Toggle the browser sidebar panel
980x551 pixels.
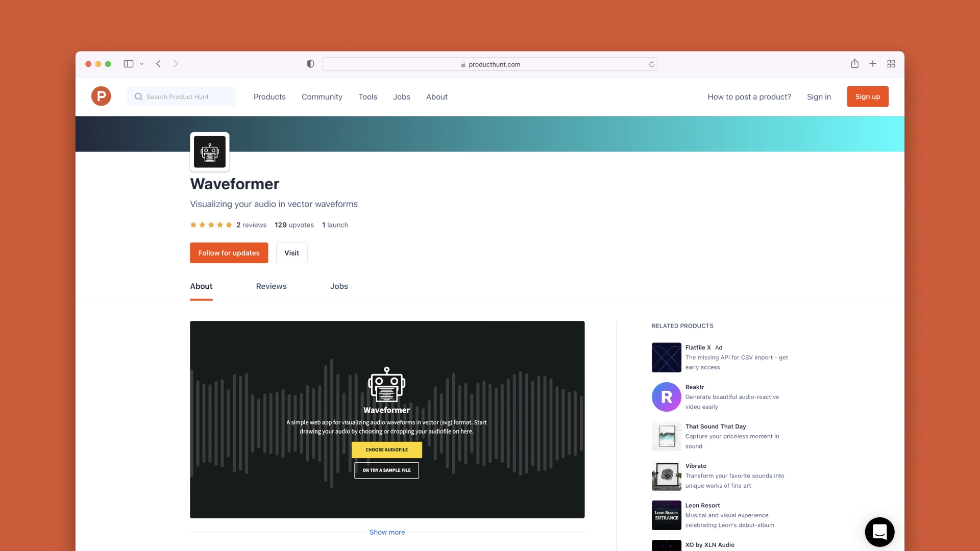128,63
